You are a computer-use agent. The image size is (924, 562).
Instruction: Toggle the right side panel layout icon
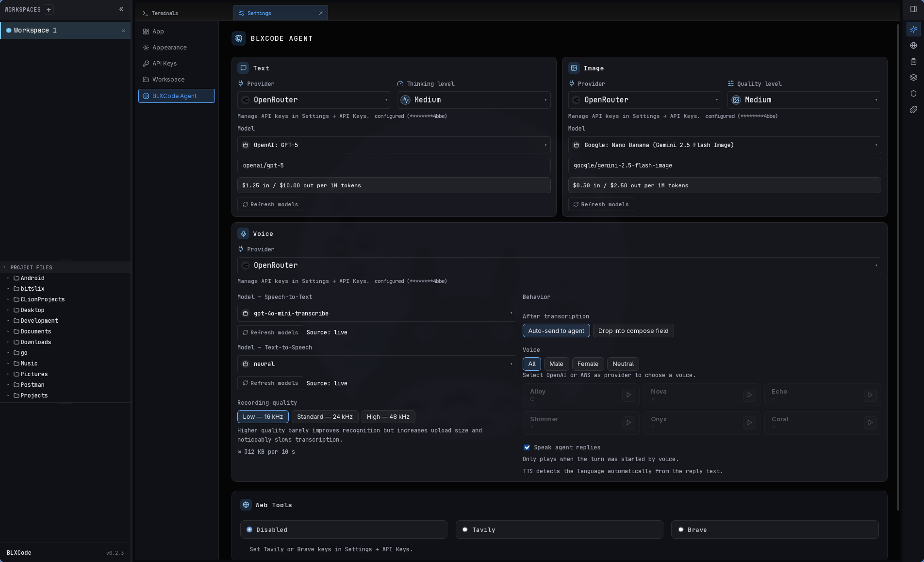(x=913, y=9)
